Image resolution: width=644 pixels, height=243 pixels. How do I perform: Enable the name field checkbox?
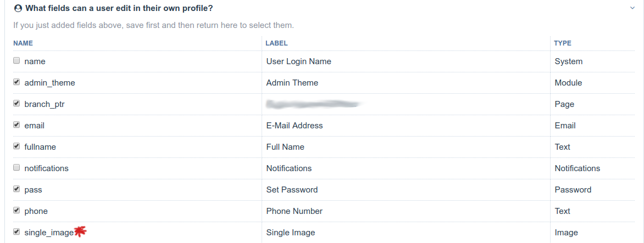16,61
